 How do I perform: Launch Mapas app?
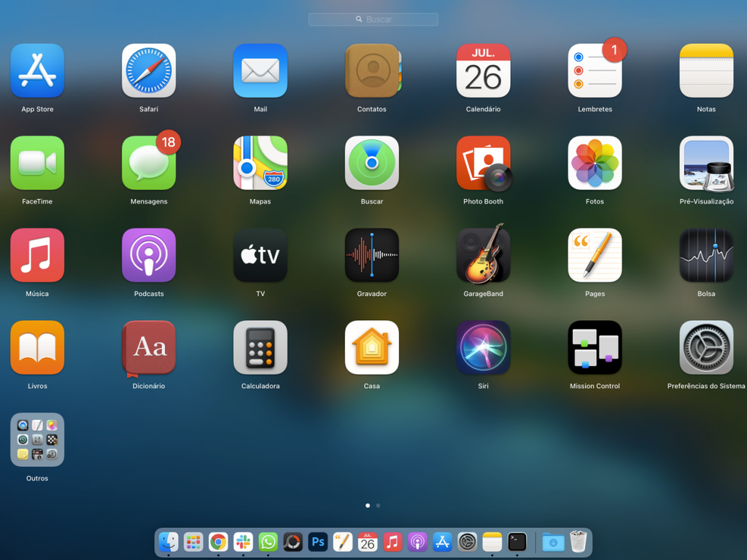(260, 163)
